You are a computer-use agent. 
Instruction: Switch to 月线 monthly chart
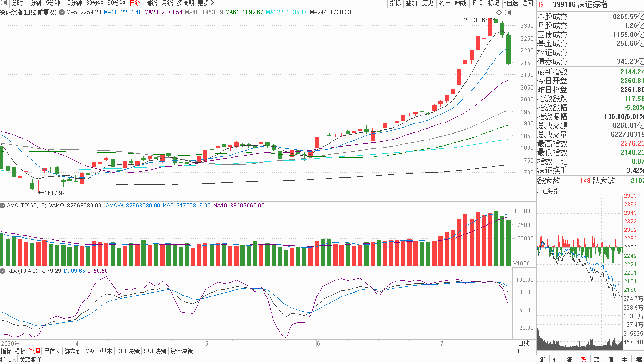point(167,3)
